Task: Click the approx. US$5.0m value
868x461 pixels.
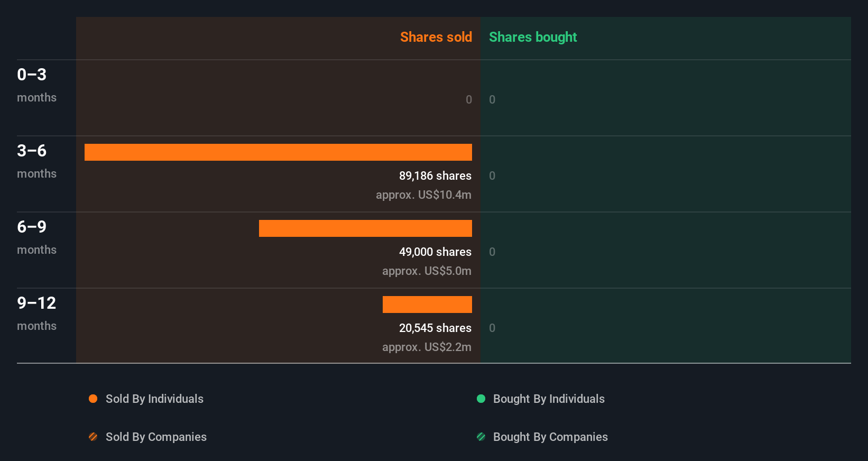Action: coord(427,271)
